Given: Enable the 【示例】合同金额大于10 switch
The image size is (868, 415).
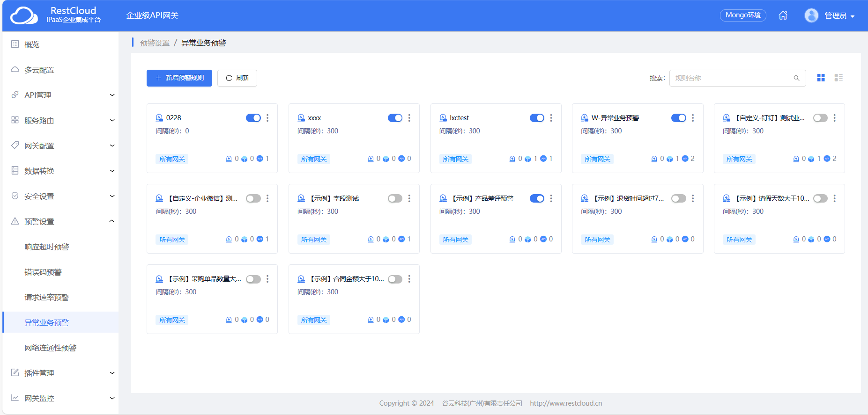Looking at the screenshot, I should click(395, 279).
